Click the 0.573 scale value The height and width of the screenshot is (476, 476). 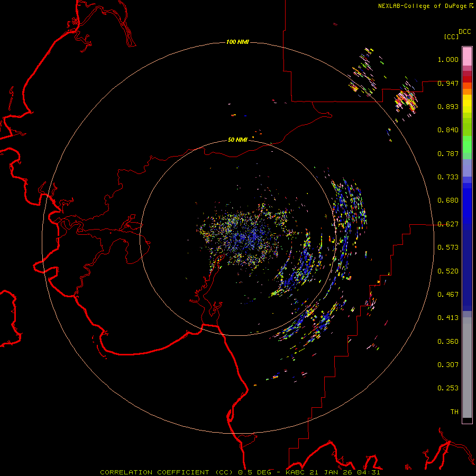pos(448,248)
